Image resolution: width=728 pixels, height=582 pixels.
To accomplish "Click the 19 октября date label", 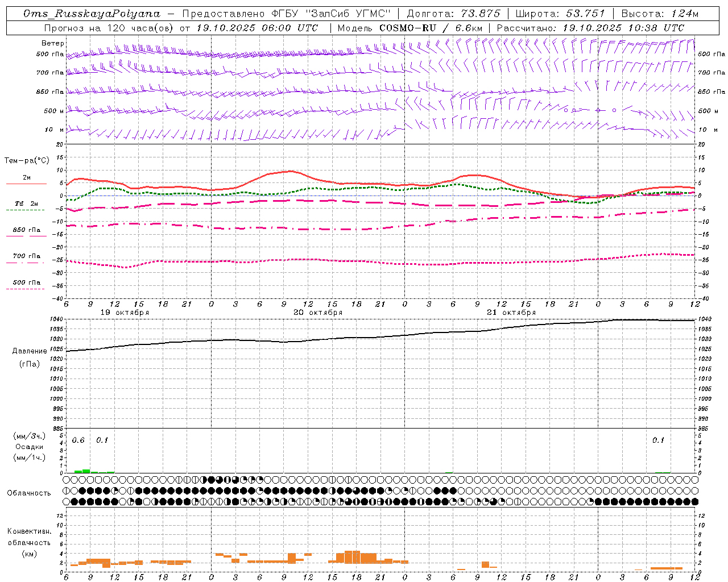I will click(125, 313).
